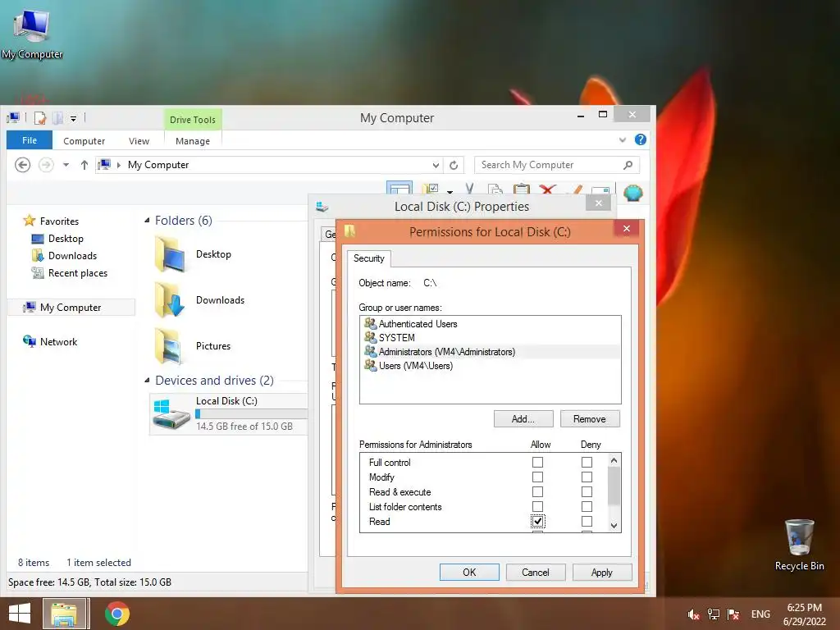Click the muted volume tray icon

click(x=693, y=614)
